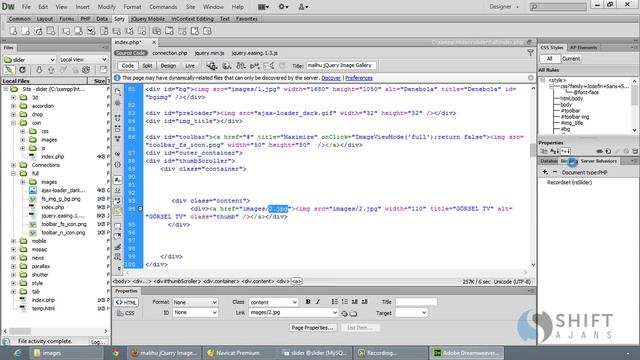640x360 pixels.
Task: Click the Discover link
Action: coord(331,78)
